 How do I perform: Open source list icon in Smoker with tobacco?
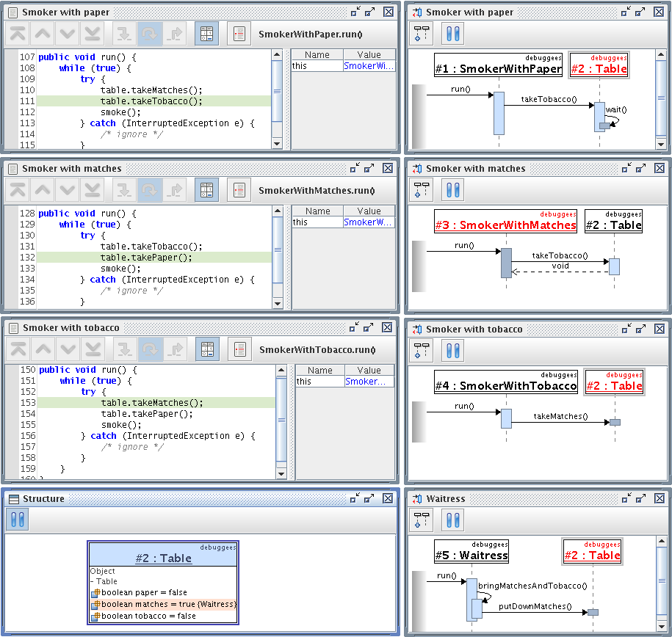pos(239,350)
